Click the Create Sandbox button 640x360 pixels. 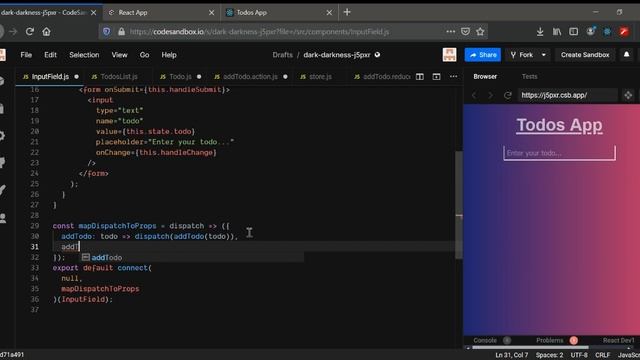pyautogui.click(x=584, y=55)
